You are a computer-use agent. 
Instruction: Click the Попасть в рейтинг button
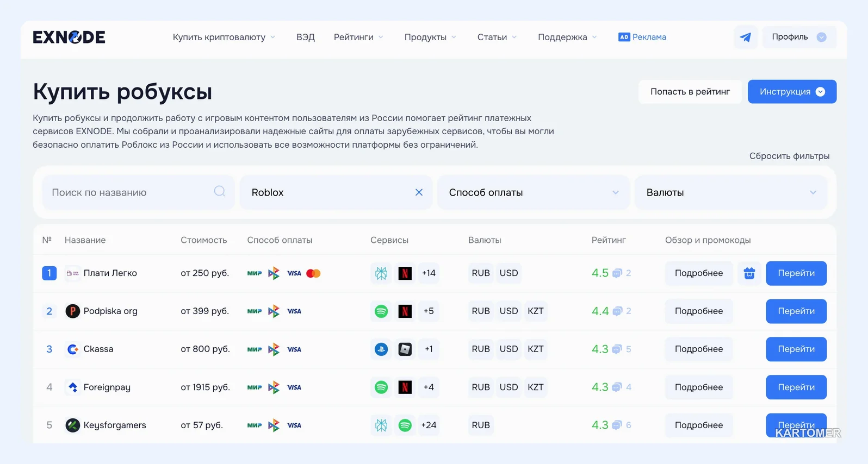tap(690, 92)
